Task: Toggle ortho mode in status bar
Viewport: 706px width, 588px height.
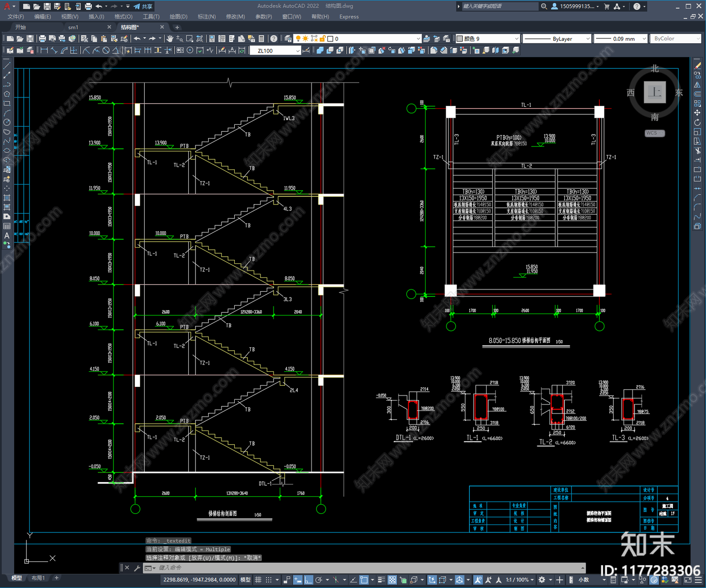Action: coord(308,580)
